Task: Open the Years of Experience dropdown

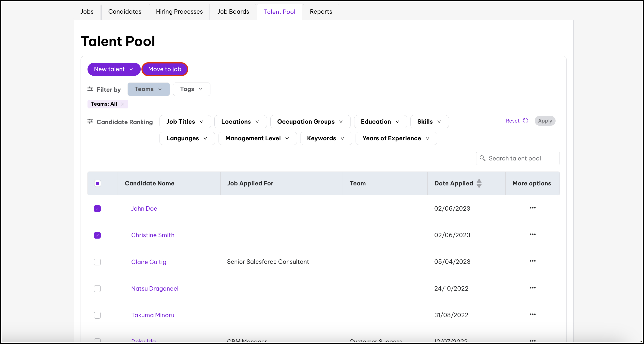Action: click(396, 138)
